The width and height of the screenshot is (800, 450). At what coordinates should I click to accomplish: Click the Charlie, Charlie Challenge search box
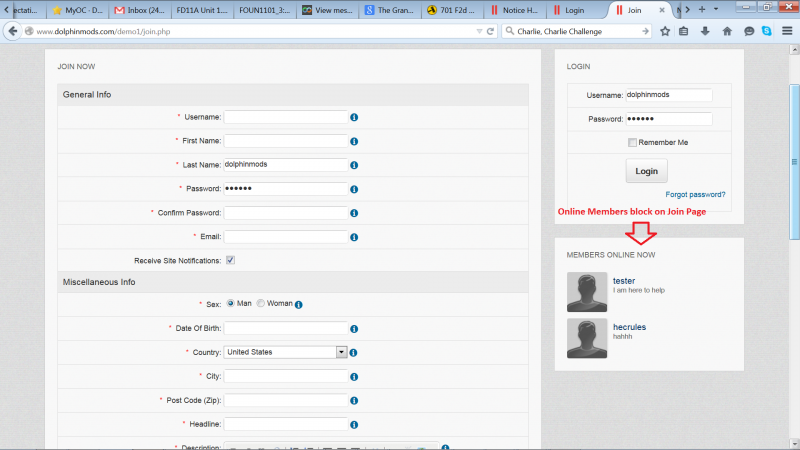pos(577,31)
